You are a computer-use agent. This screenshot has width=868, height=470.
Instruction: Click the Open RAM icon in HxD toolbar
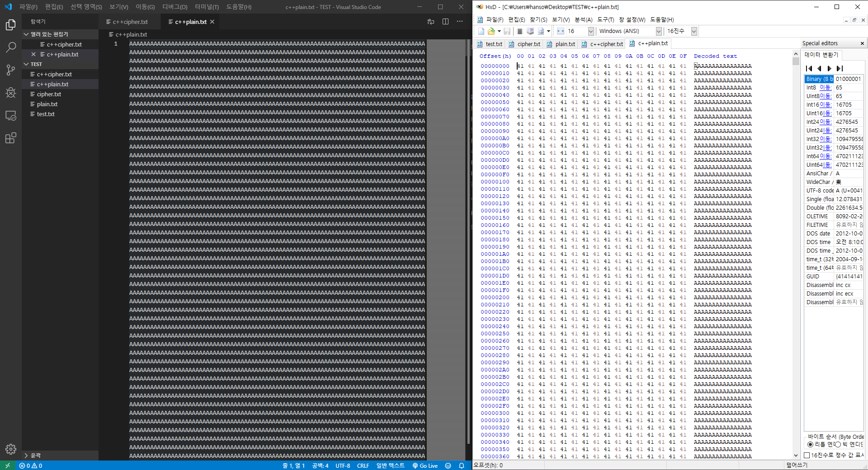click(x=520, y=31)
